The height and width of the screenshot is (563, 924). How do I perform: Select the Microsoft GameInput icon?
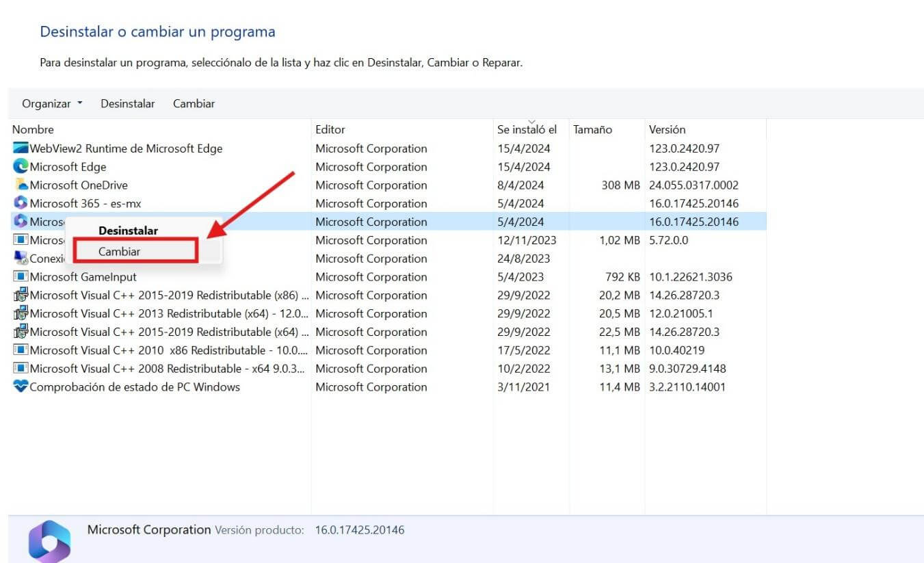19,276
